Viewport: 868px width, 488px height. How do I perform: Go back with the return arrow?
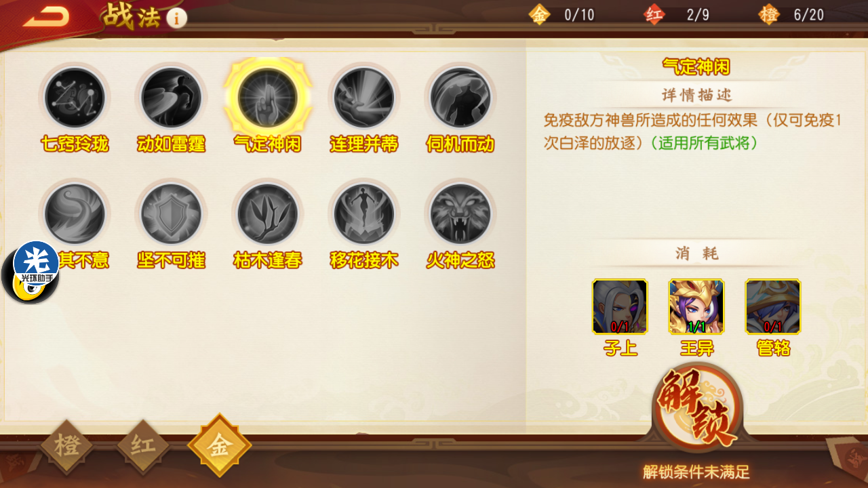pyautogui.click(x=46, y=16)
